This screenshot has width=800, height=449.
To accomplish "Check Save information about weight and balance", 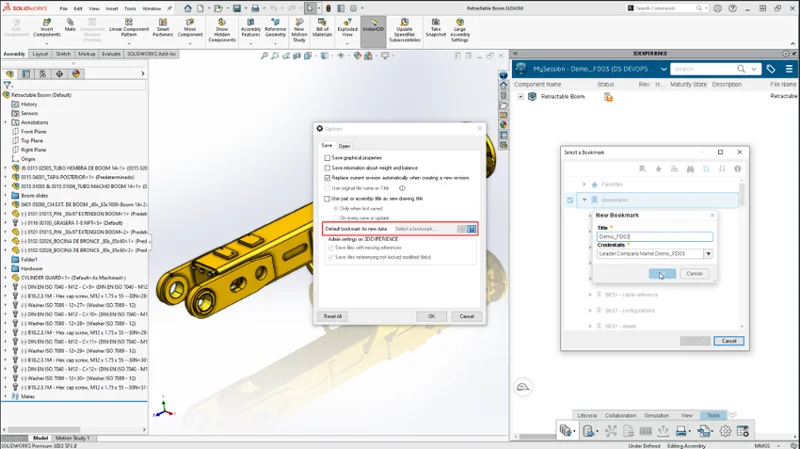I will 327,168.
